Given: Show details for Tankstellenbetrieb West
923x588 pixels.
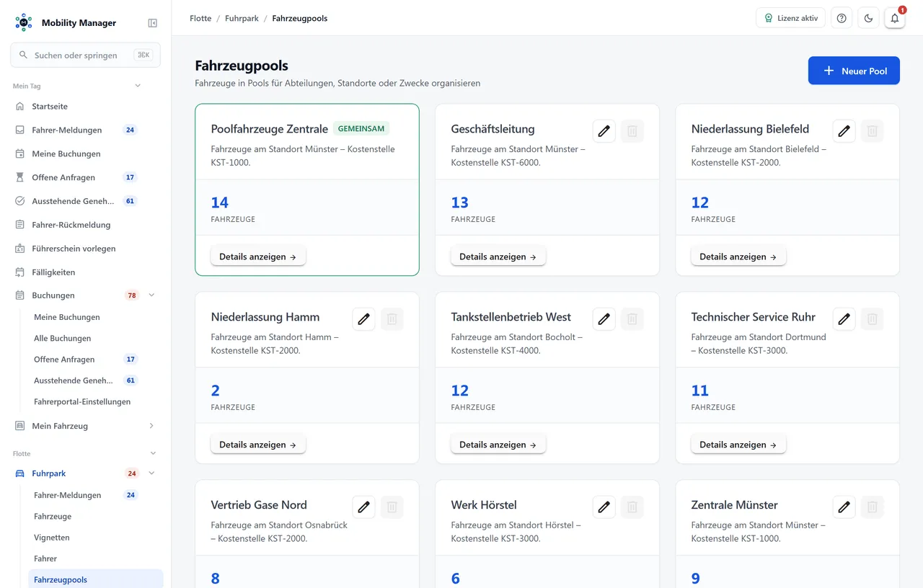Looking at the screenshot, I should point(498,445).
